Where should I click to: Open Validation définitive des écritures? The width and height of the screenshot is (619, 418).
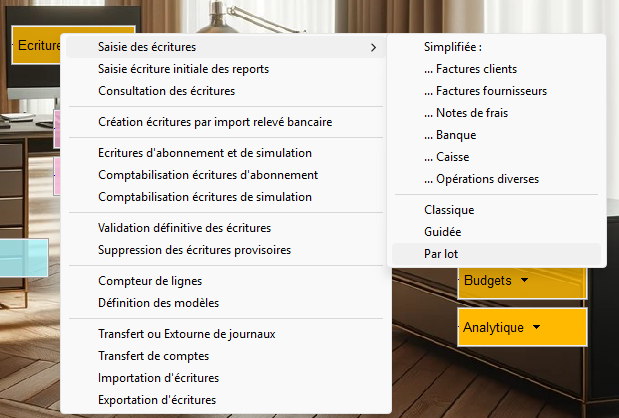(184, 228)
